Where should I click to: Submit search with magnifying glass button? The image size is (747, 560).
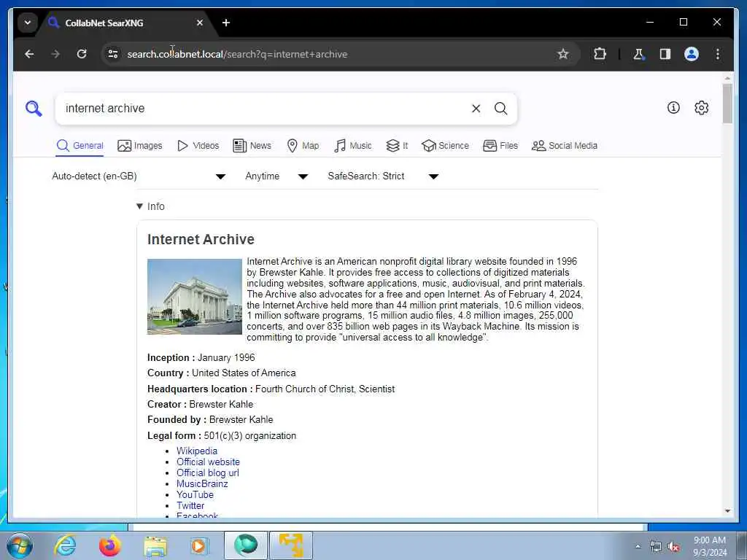(500, 109)
